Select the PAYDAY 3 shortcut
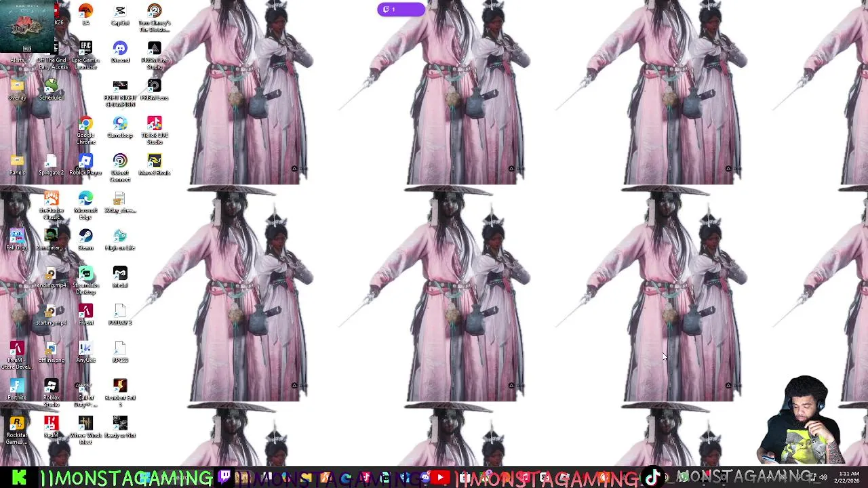This screenshot has width=868, height=488. (x=120, y=314)
